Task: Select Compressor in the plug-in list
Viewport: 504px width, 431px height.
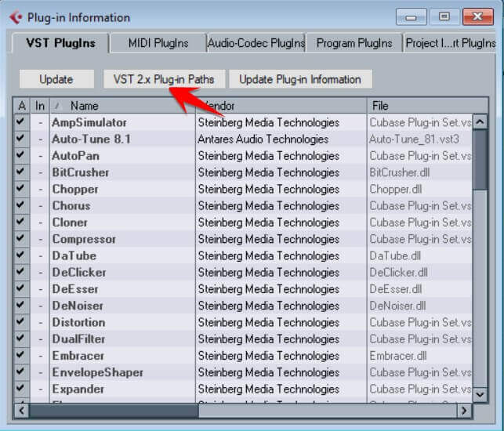Action: click(84, 239)
